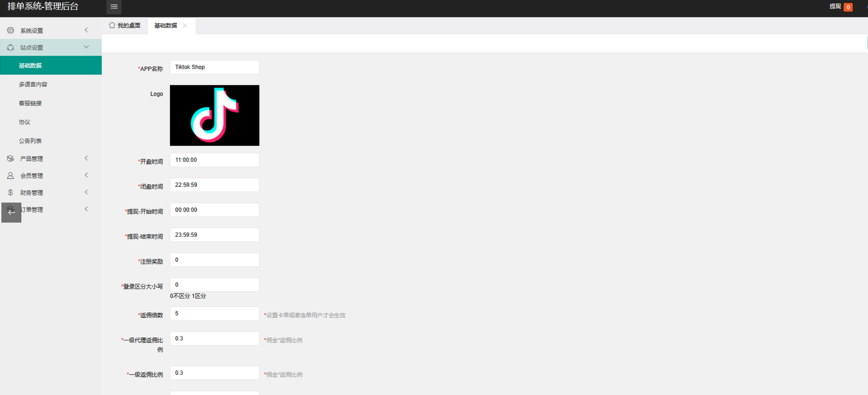Expand the 产品管理 menu chevron

86,158
